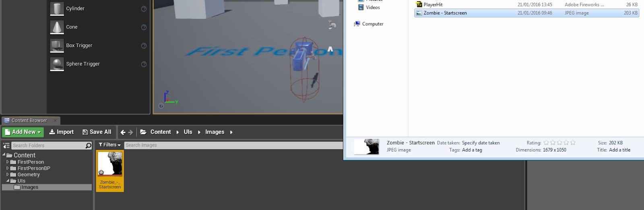Click the preview thumbnail in the details pane
Image resolution: width=644 pixels, height=210 pixels.
pyautogui.click(x=367, y=147)
